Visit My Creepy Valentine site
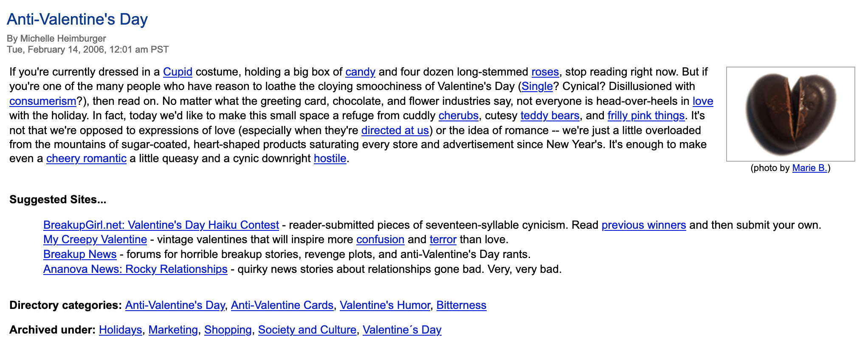The height and width of the screenshot is (345, 868). [95, 239]
